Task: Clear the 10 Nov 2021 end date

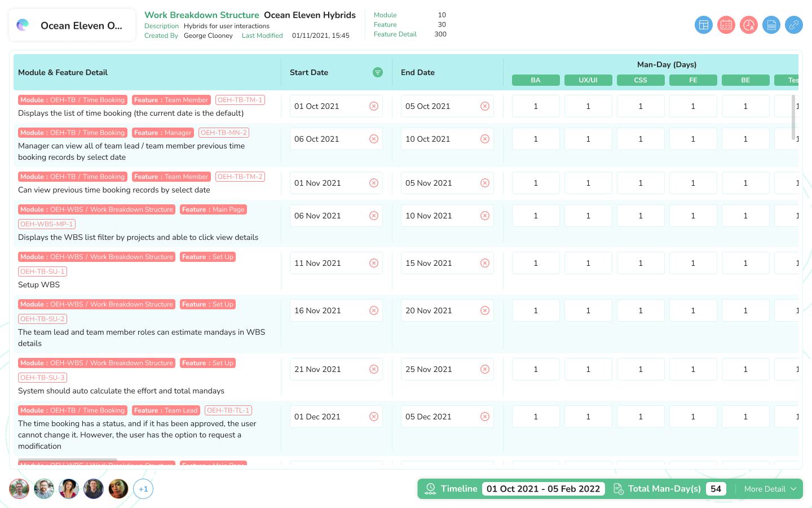Action: 484,216
